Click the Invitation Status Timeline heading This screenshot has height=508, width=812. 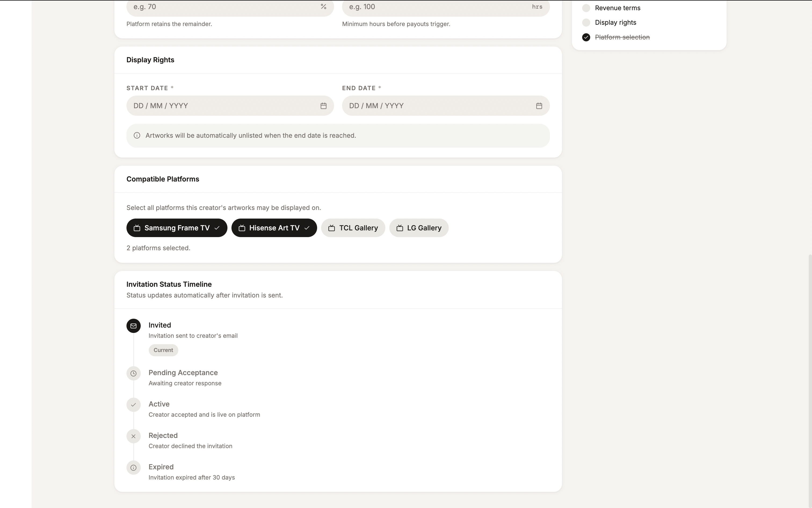[169, 284]
